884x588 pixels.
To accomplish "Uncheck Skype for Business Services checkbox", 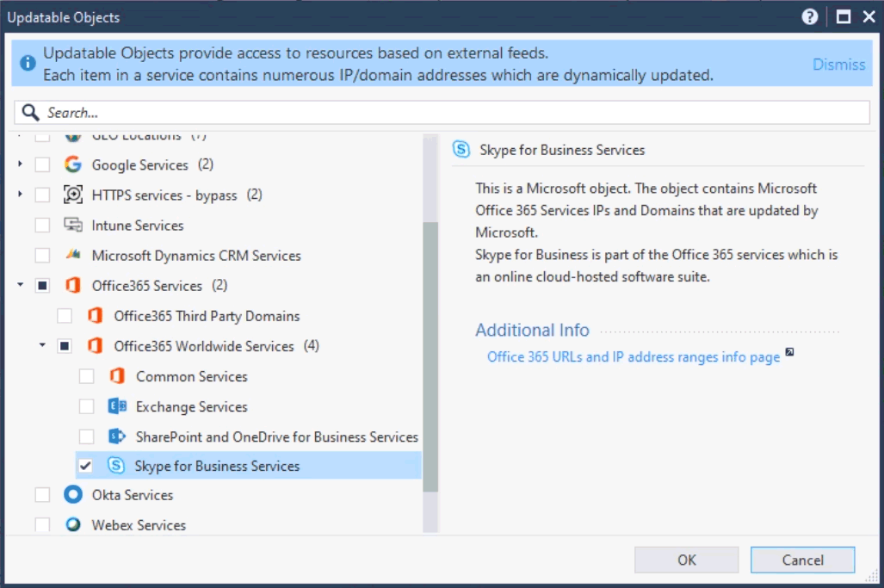I will pyautogui.click(x=86, y=466).
